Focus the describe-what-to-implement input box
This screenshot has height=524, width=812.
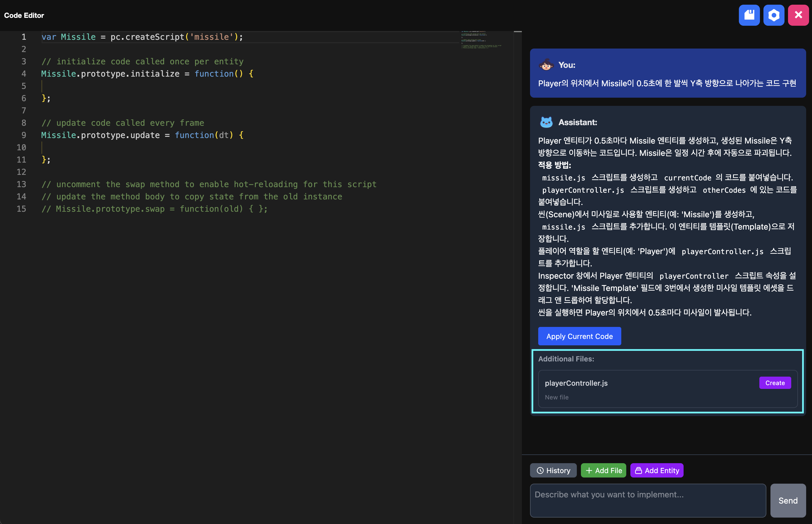[x=648, y=501]
